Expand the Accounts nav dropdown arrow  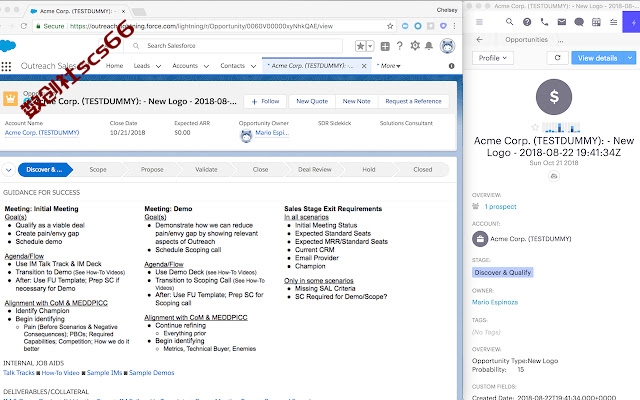click(x=206, y=66)
